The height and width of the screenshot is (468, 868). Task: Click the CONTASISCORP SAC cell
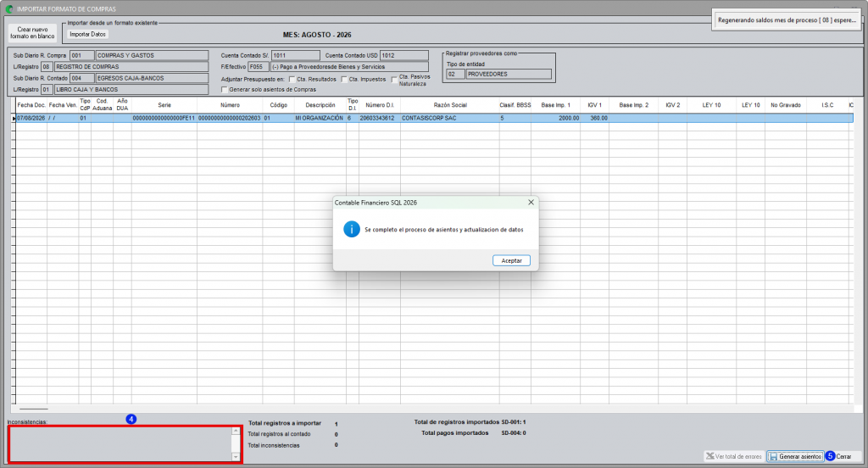click(449, 118)
